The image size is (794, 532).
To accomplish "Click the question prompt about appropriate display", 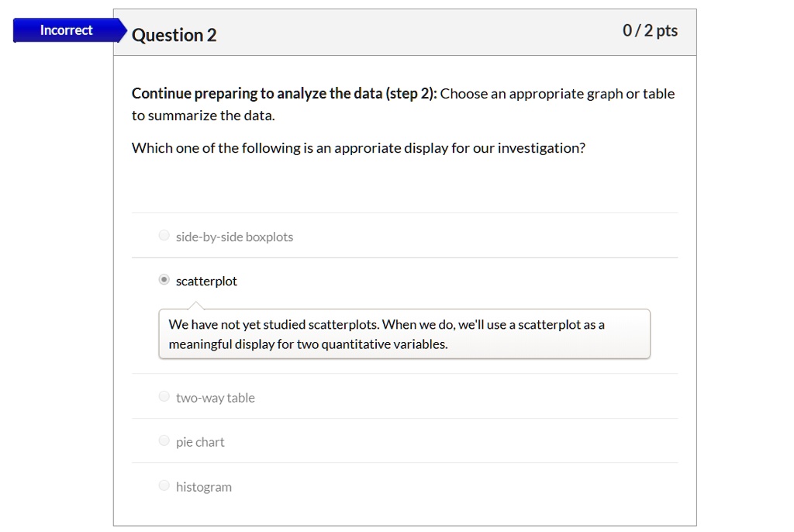I will [357, 147].
